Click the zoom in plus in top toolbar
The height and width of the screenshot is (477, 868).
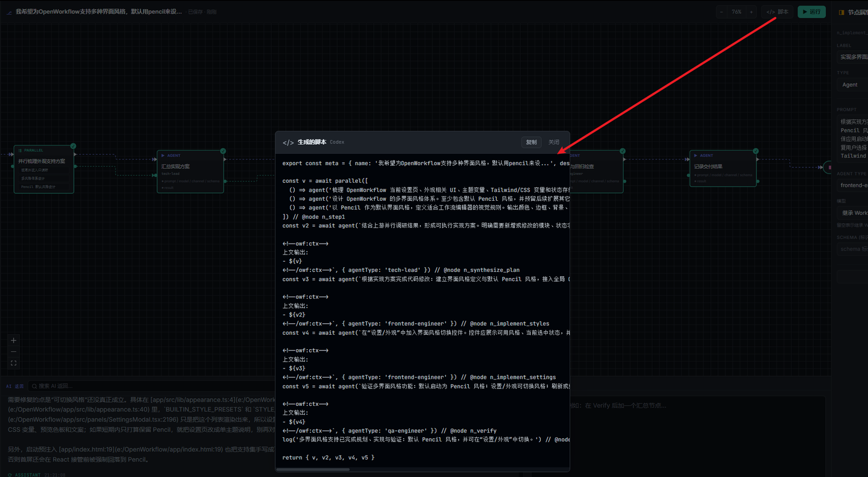[x=751, y=11]
